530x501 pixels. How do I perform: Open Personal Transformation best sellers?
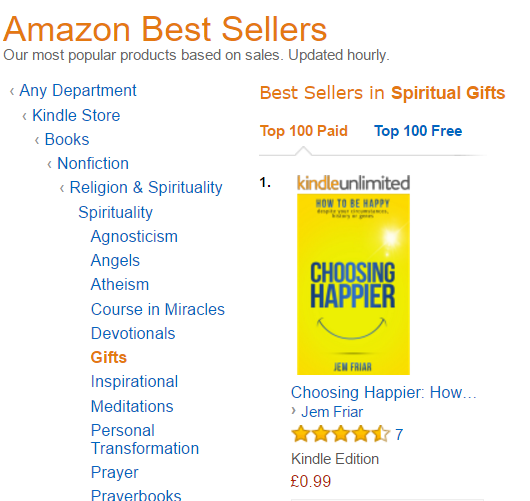click(145, 439)
